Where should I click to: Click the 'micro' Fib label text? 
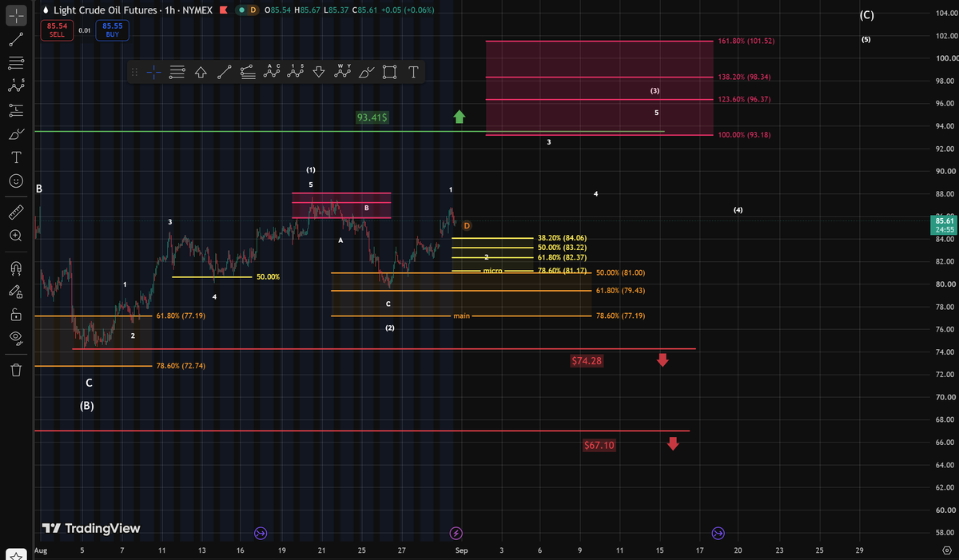[492, 272]
